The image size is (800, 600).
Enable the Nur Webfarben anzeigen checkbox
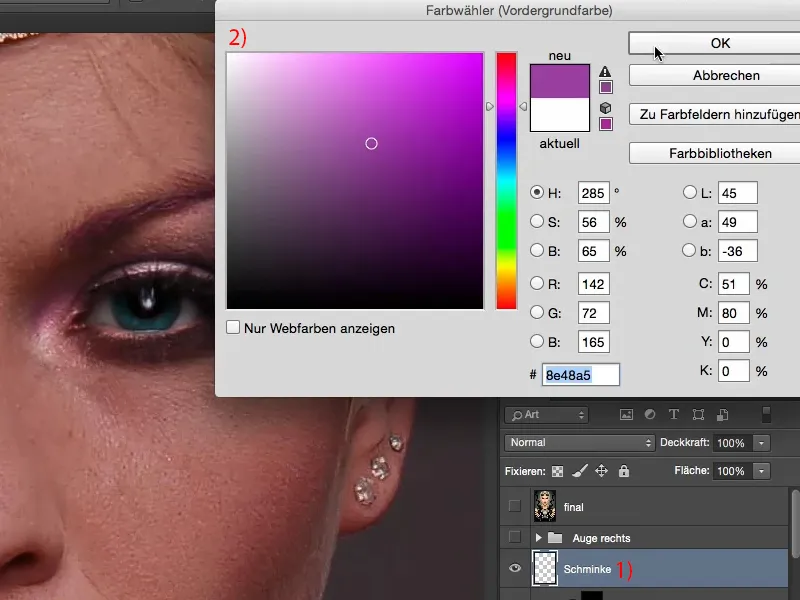[x=233, y=327]
